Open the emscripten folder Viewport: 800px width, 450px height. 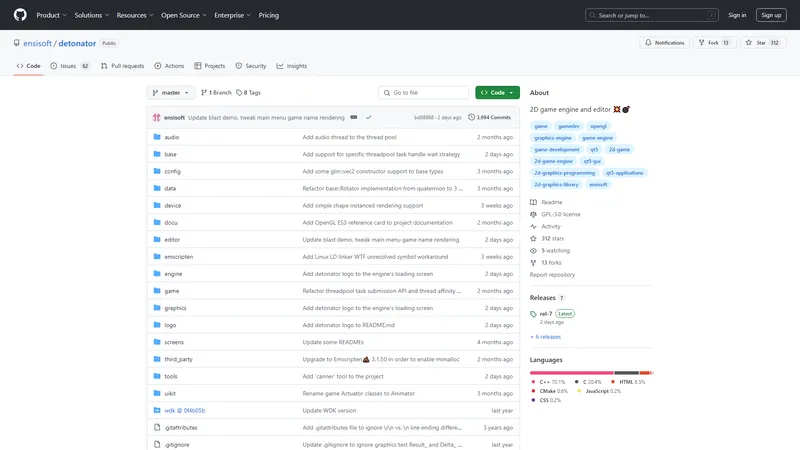[x=179, y=257]
